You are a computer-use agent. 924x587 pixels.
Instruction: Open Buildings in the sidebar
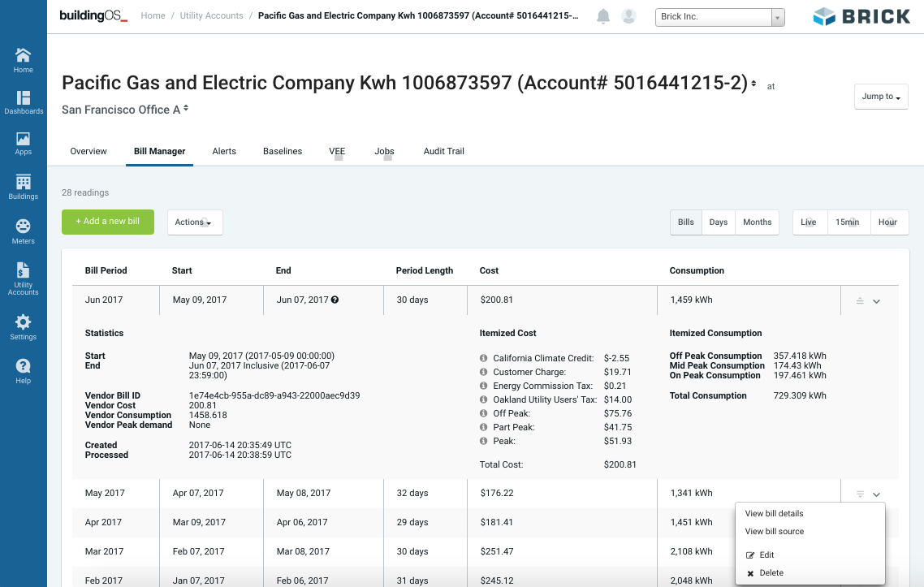pos(23,188)
